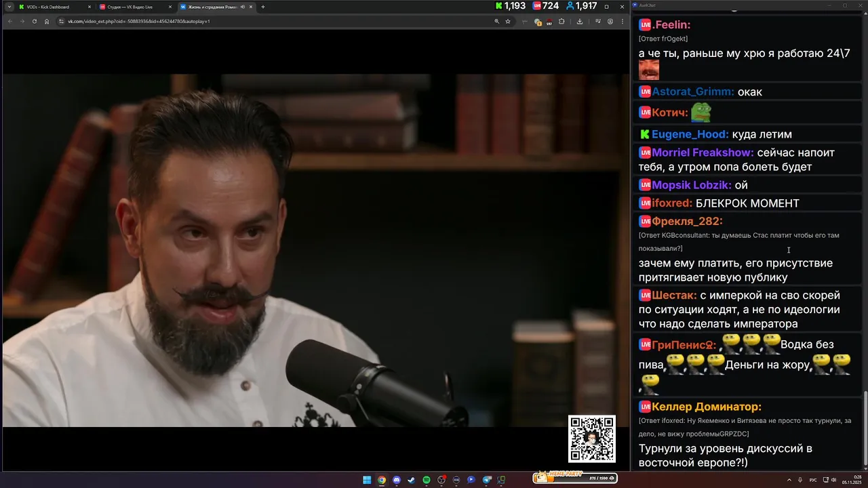This screenshot has height=488, width=868.
Task: Open the media controls button
Action: pos(597,21)
